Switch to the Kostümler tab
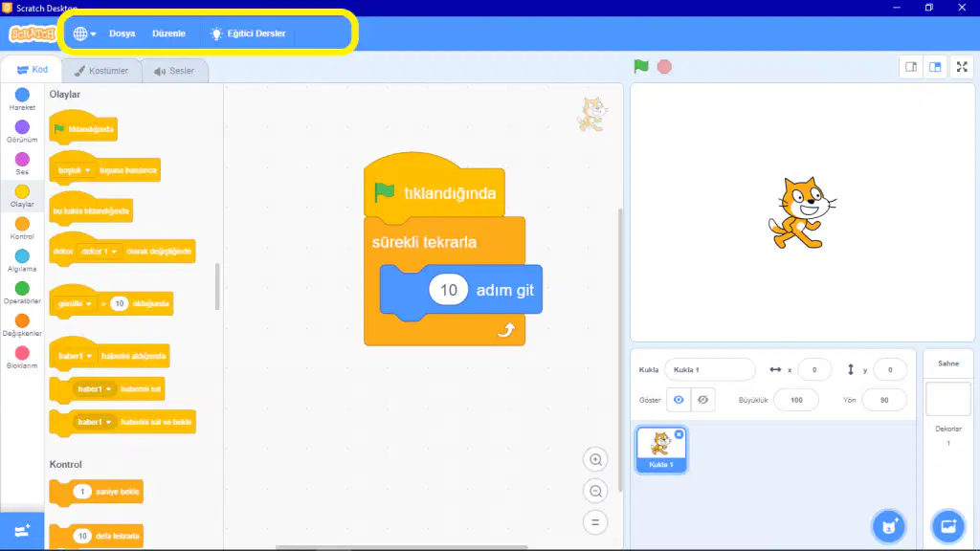The height and width of the screenshot is (551, 980). [101, 71]
